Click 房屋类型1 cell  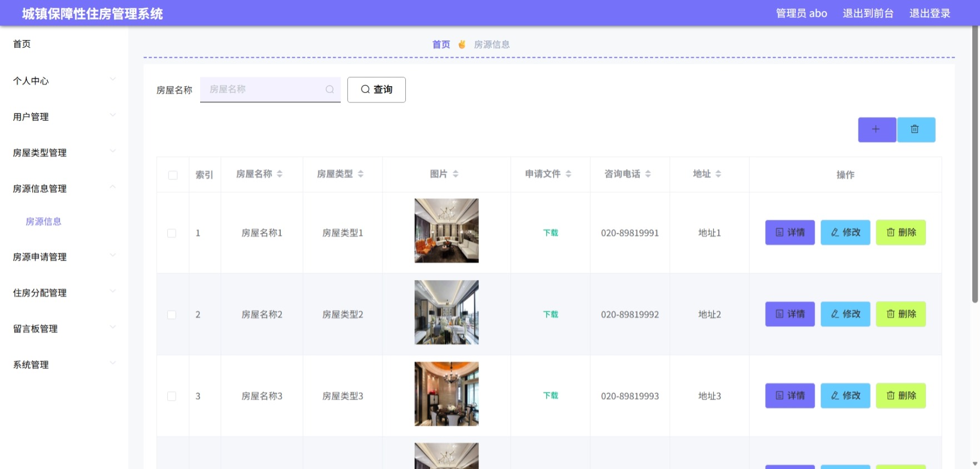coord(343,233)
